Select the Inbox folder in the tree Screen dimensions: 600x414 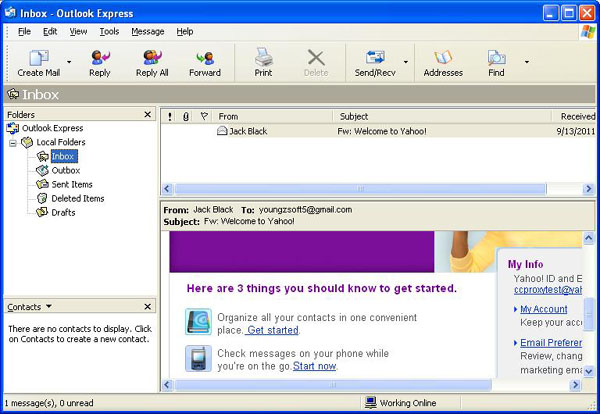coord(63,156)
